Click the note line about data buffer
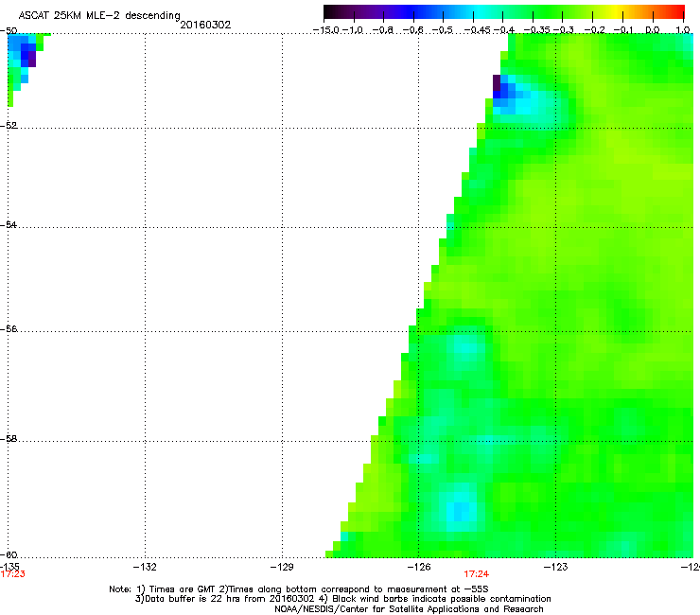This screenshot has width=700, height=615. tap(342, 599)
